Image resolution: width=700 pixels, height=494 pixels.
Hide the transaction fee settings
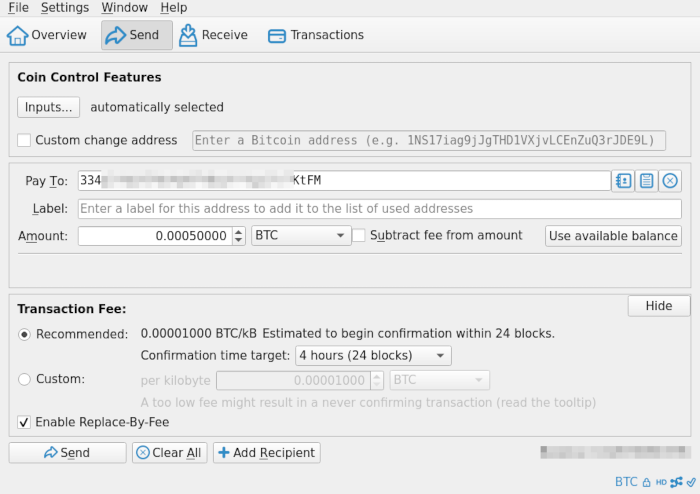tap(658, 306)
